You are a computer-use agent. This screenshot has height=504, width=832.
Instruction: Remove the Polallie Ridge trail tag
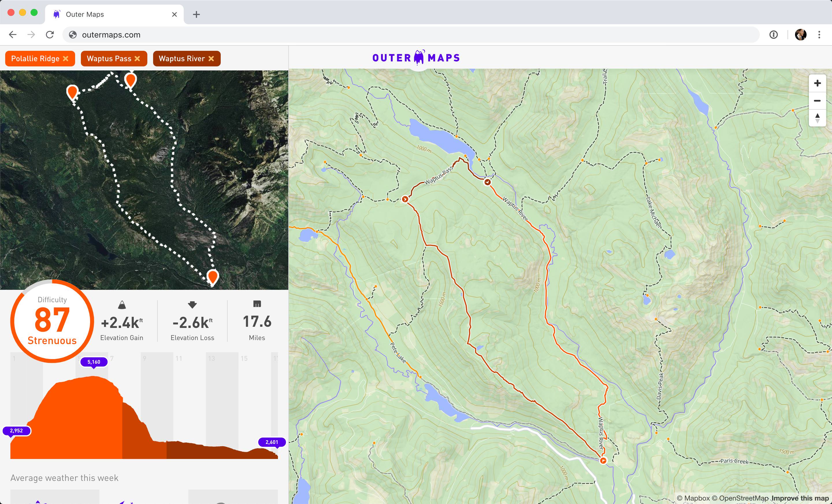66,58
